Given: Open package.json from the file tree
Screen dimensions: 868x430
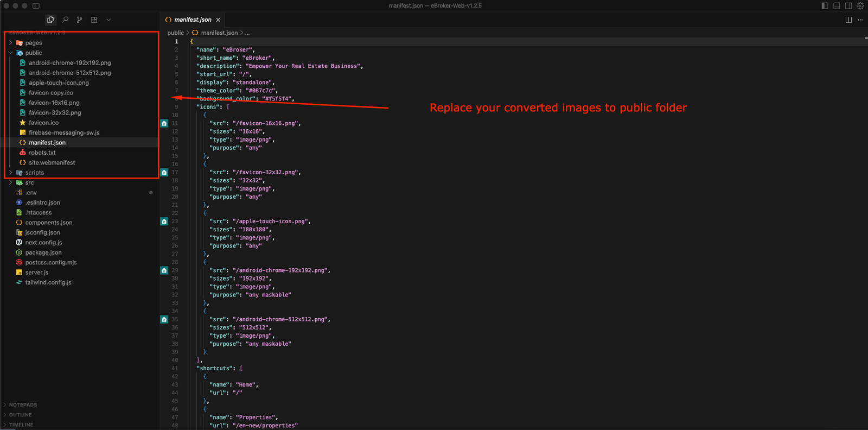Looking at the screenshot, I should click(x=43, y=252).
